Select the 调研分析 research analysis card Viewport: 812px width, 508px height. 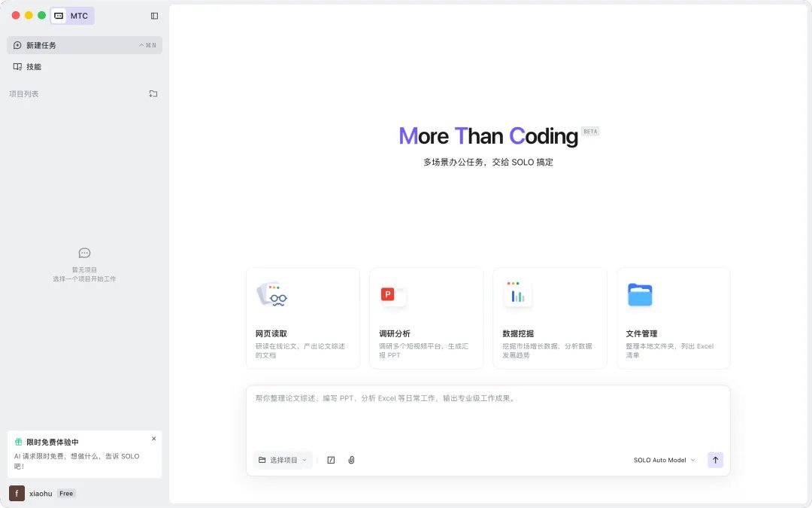pyautogui.click(x=426, y=318)
